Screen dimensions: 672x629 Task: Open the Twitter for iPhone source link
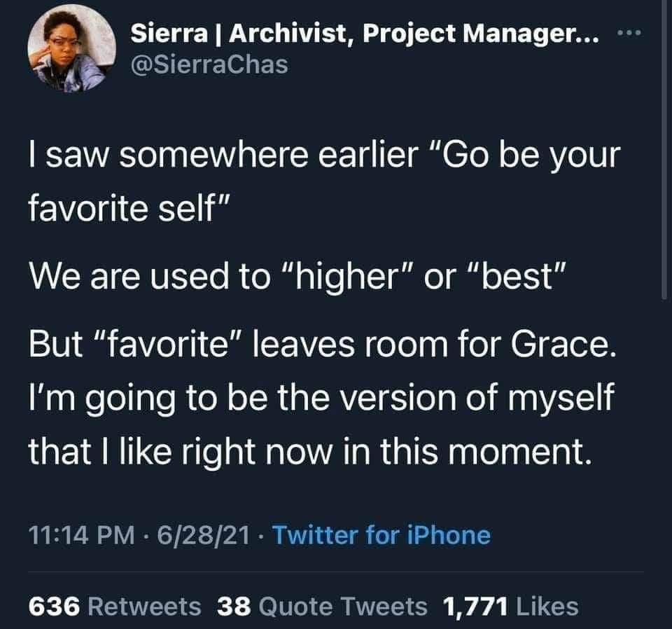pyautogui.click(x=381, y=536)
